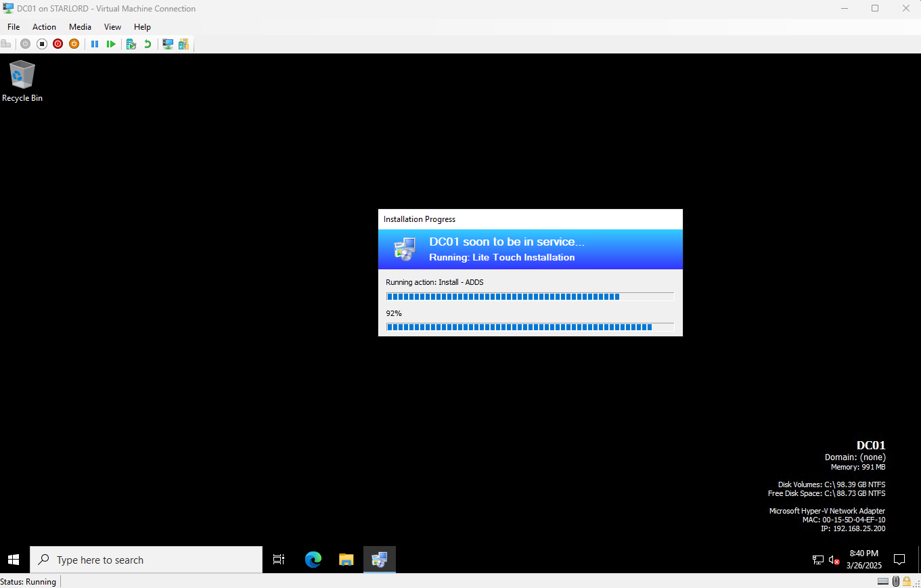Click the 92% overall progress bar
Image resolution: width=921 pixels, height=588 pixels.
530,327
